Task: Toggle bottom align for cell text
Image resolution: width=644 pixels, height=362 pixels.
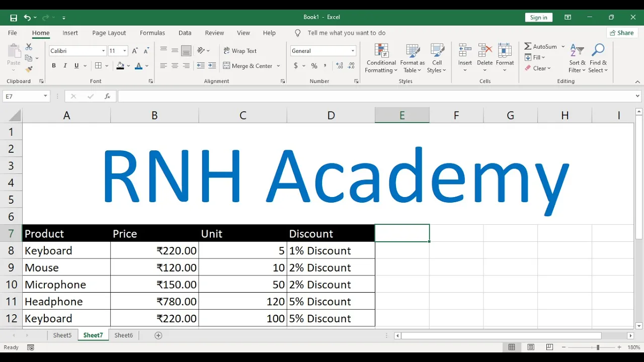Action: (186, 50)
